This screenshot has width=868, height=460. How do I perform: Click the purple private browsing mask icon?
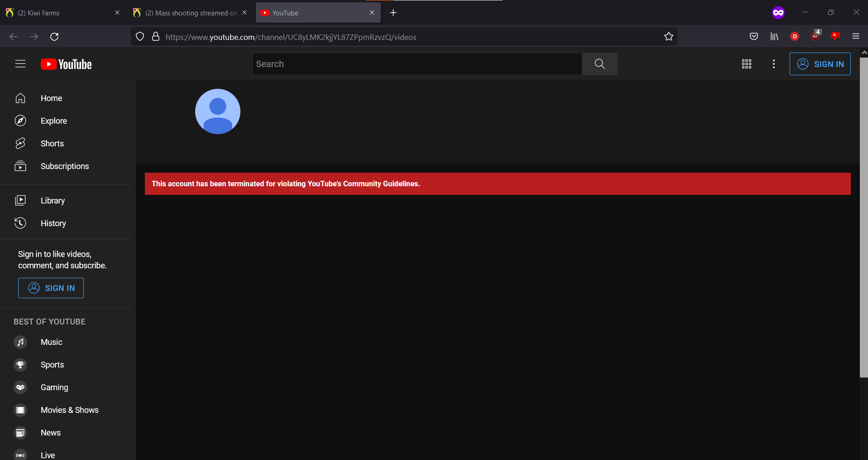click(778, 13)
